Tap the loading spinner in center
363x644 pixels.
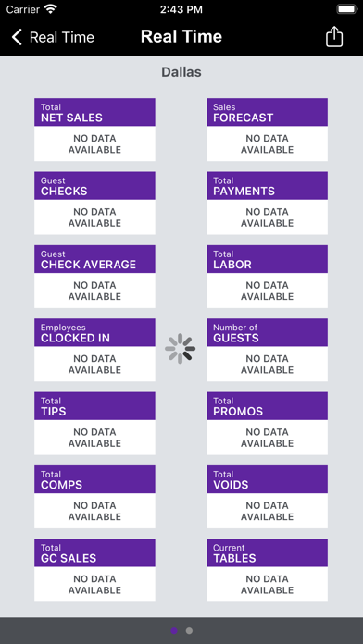(x=180, y=349)
